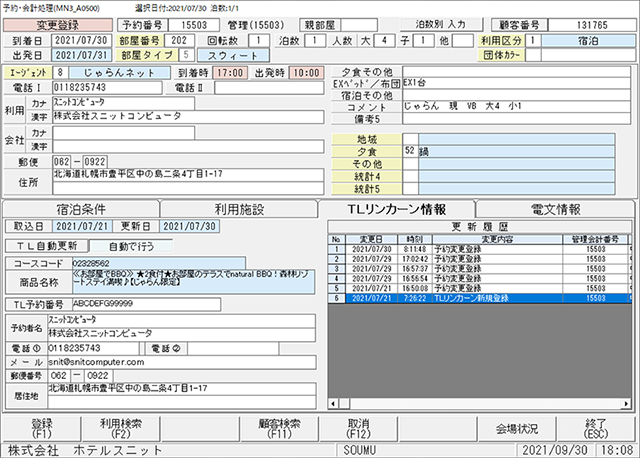Screen dimensions: 640x458
Task: Click the 親部屋 input field
Action: 359,25
